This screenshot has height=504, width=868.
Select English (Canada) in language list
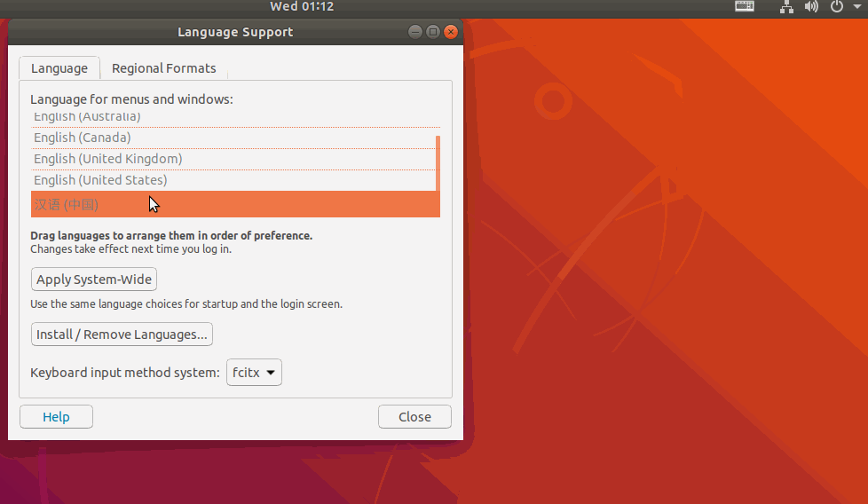click(82, 138)
